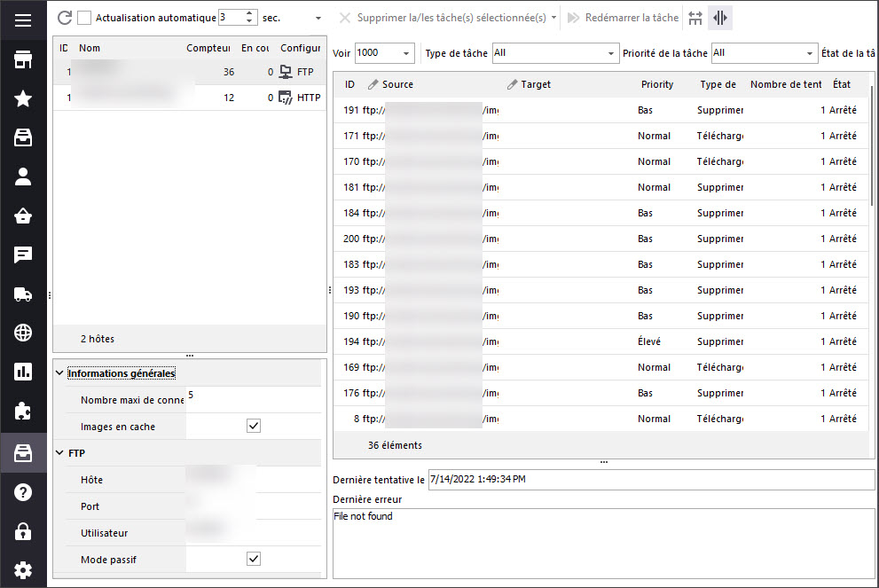Select the FTP host row

[190, 72]
